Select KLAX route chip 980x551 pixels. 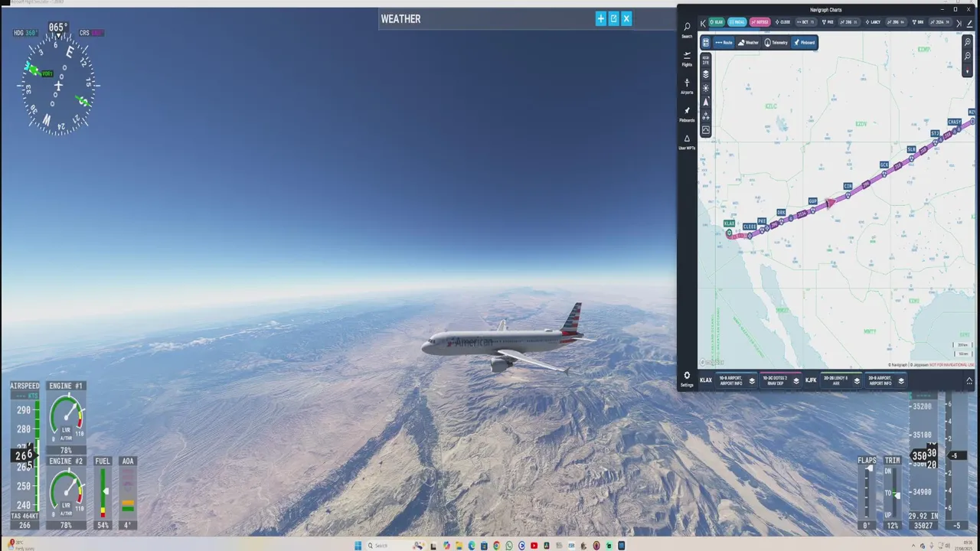pyautogui.click(x=717, y=22)
